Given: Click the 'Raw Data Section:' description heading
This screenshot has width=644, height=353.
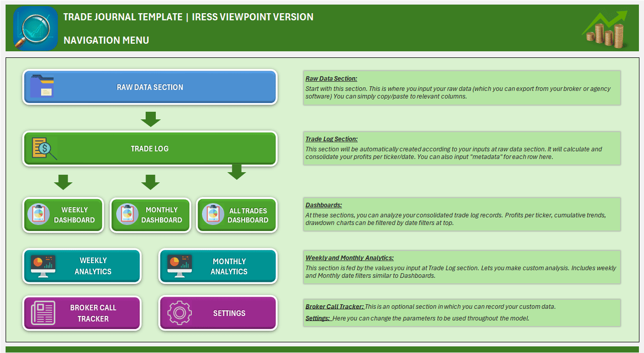Looking at the screenshot, I should click(331, 79).
